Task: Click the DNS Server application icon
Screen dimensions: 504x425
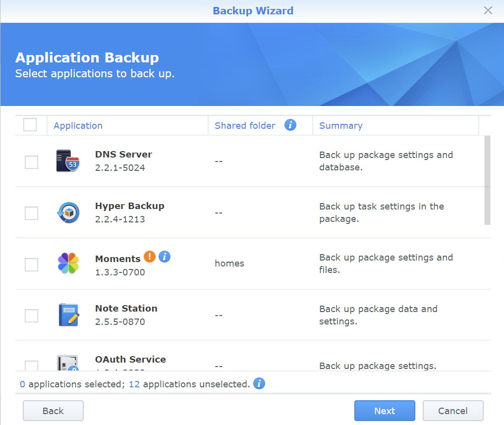Action: (68, 160)
